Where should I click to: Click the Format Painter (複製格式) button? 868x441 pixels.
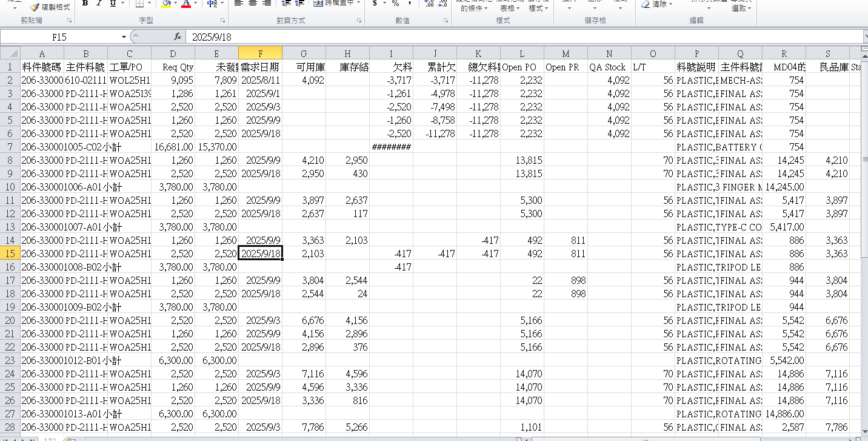pyautogui.click(x=50, y=7)
